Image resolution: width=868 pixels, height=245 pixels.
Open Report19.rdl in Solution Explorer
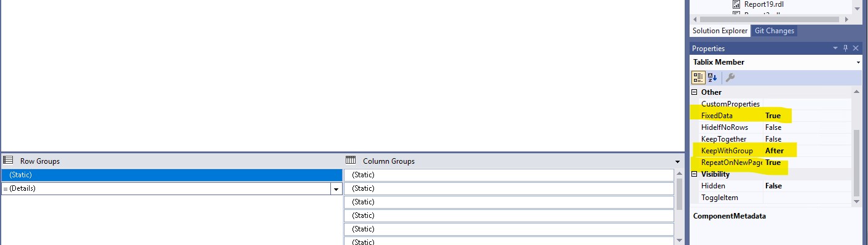[x=763, y=4]
